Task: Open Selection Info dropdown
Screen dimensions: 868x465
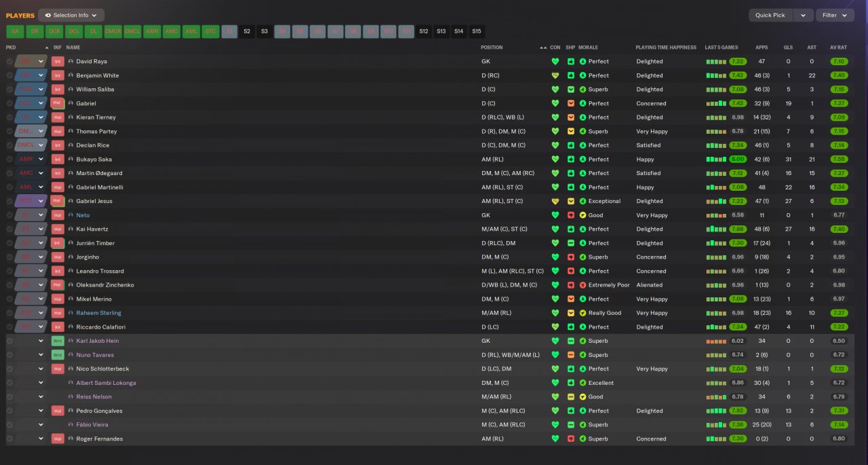Action: tap(71, 15)
